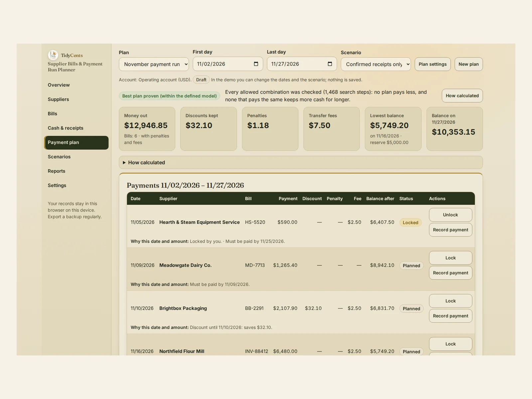532x399 pixels.
Task: Click the Last day date field
Action: [302, 64]
